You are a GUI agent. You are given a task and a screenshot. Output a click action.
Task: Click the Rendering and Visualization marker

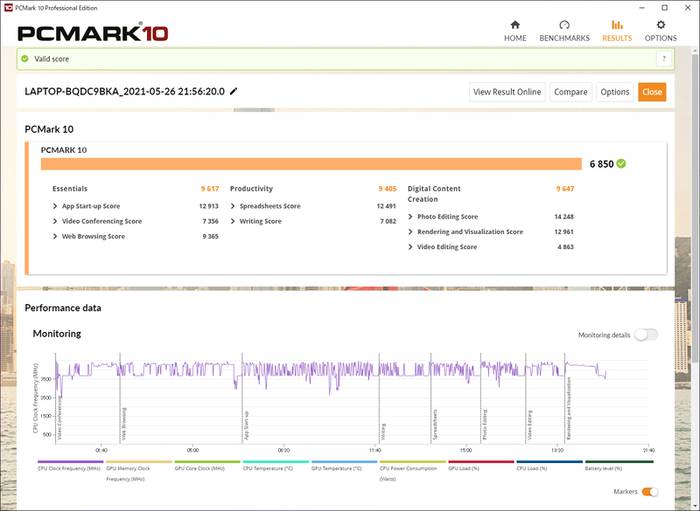click(x=565, y=399)
